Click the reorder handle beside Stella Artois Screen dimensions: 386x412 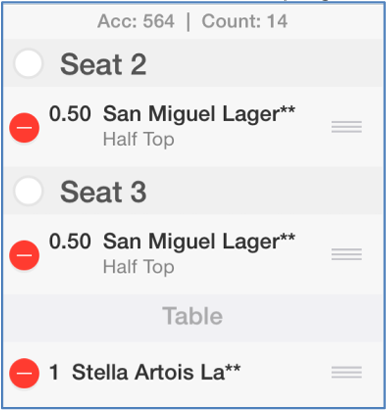(347, 372)
